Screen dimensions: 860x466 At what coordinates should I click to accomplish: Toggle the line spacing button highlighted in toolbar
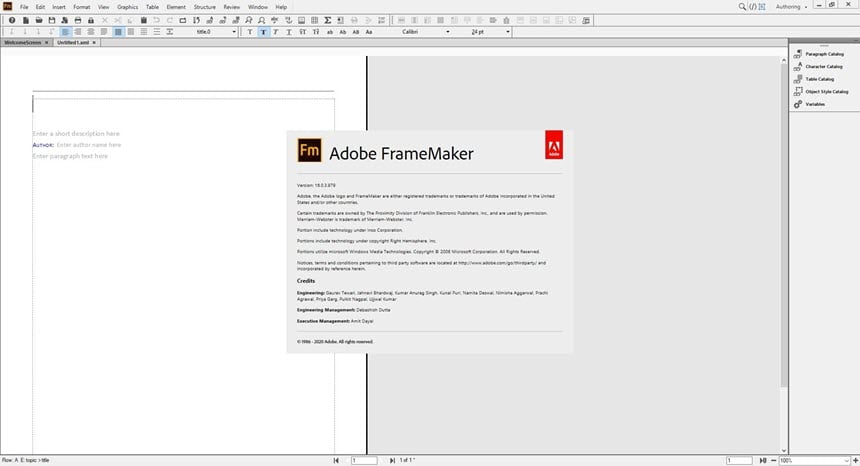[x=118, y=32]
